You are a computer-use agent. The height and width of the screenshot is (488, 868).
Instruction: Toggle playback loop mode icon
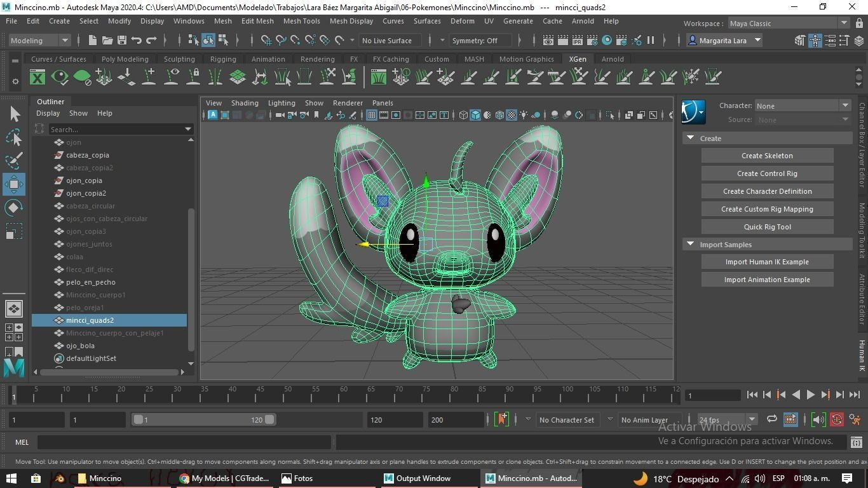coord(772,419)
